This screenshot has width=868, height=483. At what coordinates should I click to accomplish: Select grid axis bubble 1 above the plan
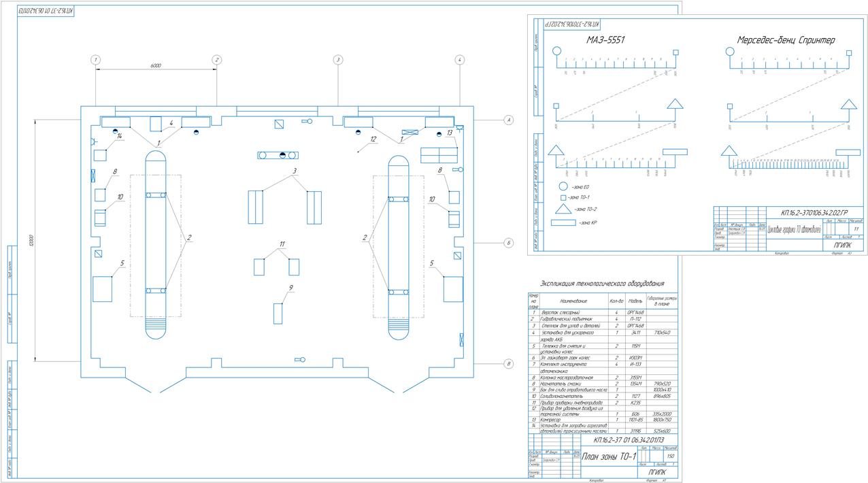96,60
